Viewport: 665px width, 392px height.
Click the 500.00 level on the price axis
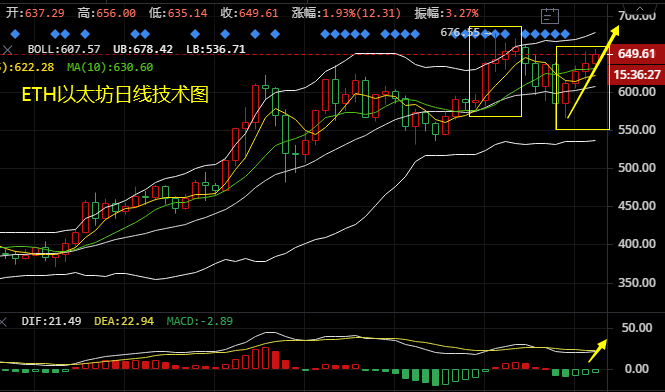coord(637,168)
